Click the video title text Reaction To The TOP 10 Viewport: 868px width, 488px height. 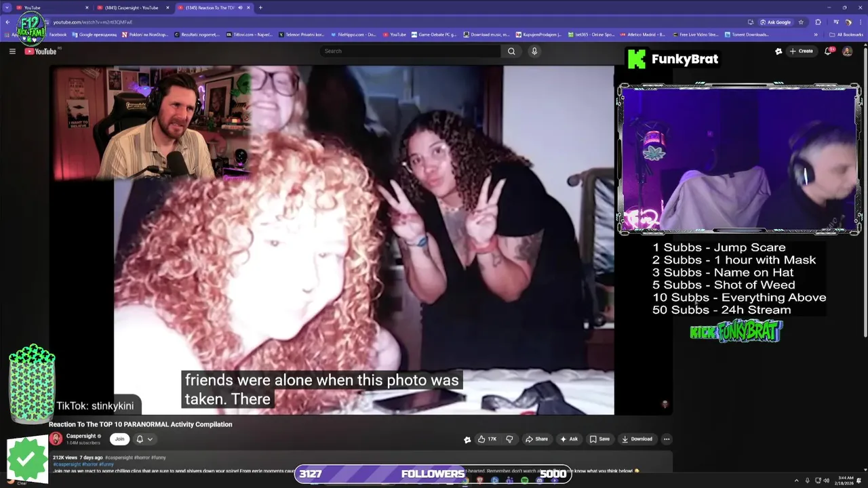(140, 424)
